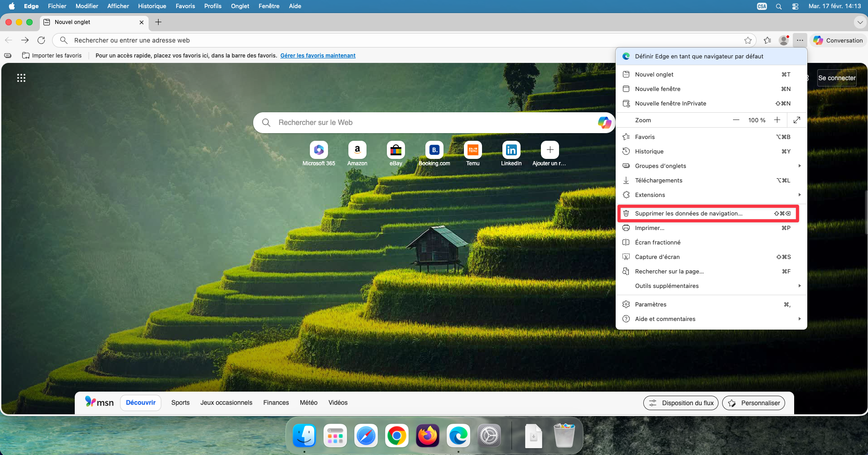Open the apps grid launcher icon
868x455 pixels.
pyautogui.click(x=21, y=78)
